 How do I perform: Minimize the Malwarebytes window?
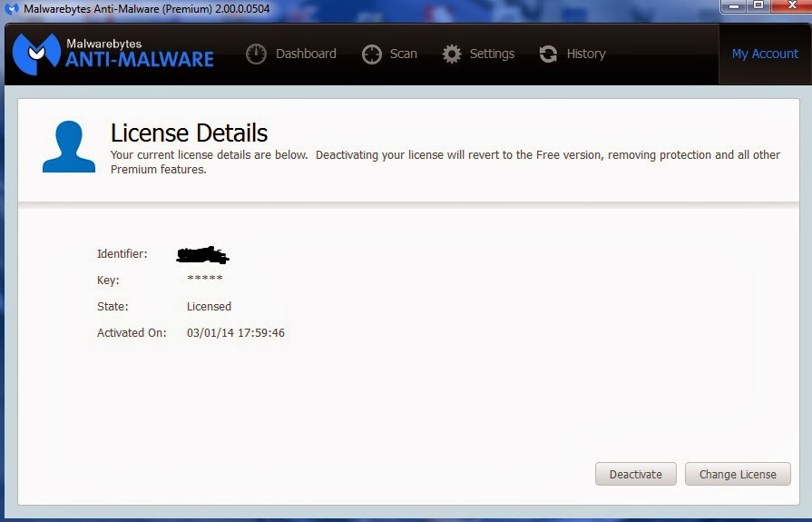click(733, 5)
